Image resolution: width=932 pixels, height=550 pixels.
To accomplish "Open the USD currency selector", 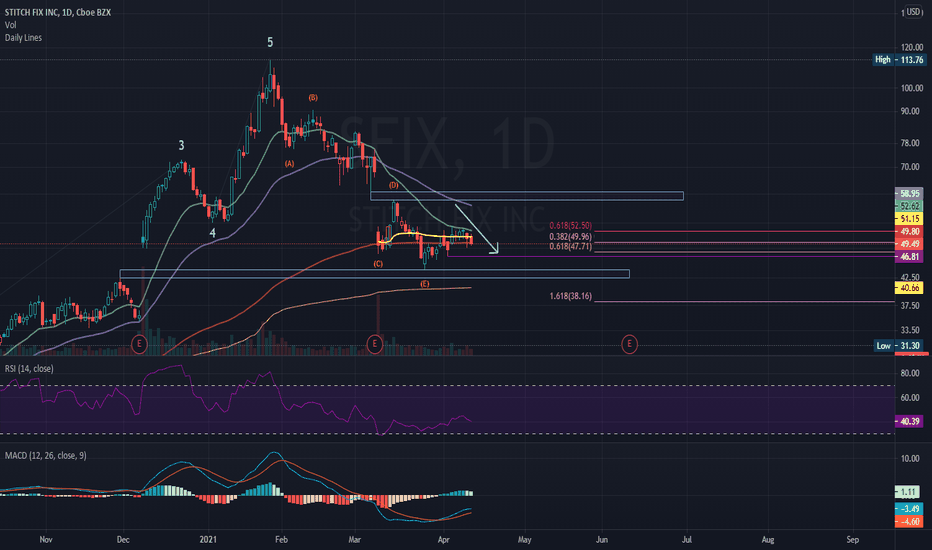I will coord(914,12).
